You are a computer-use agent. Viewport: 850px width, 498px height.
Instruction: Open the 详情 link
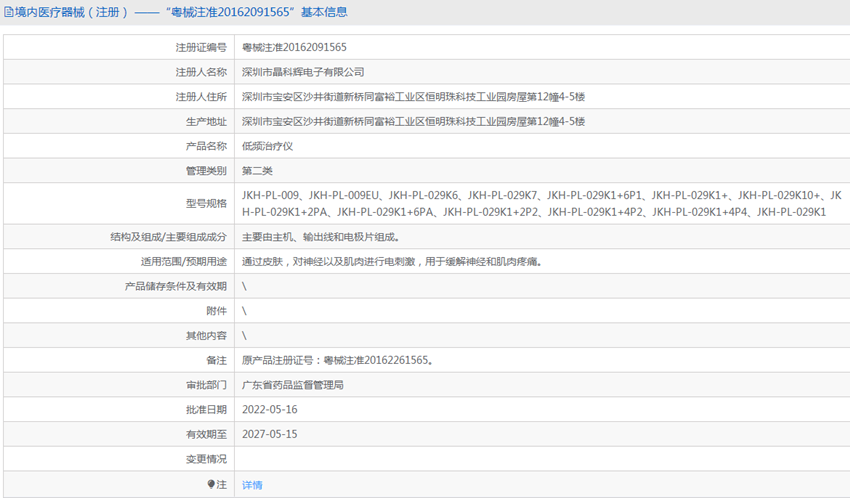pyautogui.click(x=252, y=485)
